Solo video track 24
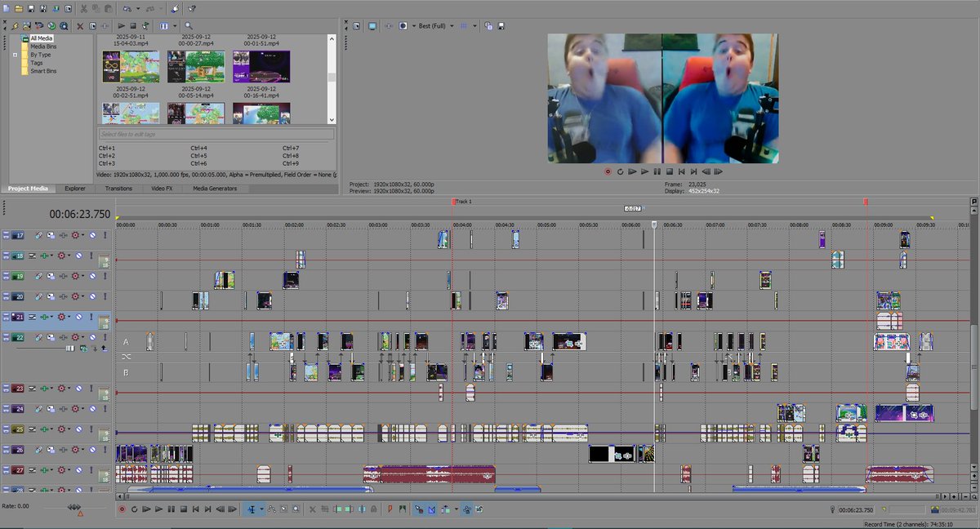 (105, 408)
